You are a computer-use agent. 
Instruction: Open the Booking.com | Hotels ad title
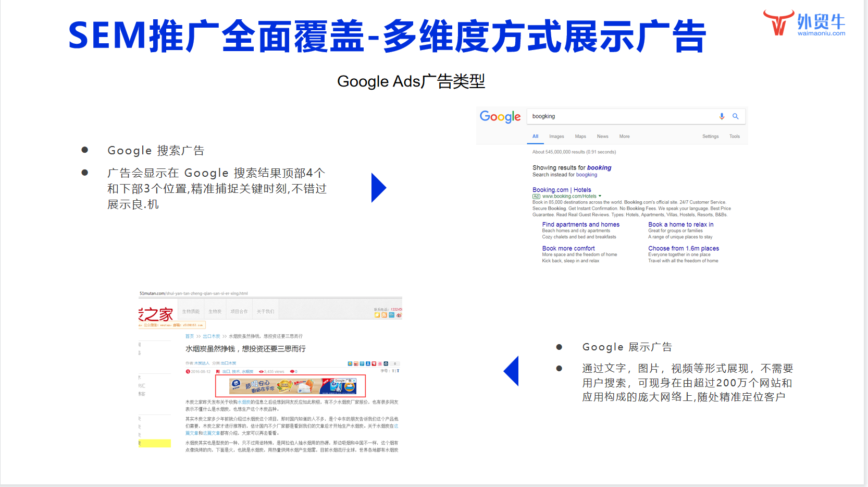click(562, 190)
